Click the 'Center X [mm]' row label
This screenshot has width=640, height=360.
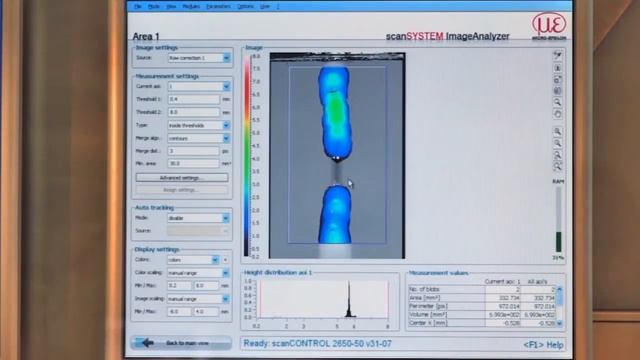[x=428, y=323]
